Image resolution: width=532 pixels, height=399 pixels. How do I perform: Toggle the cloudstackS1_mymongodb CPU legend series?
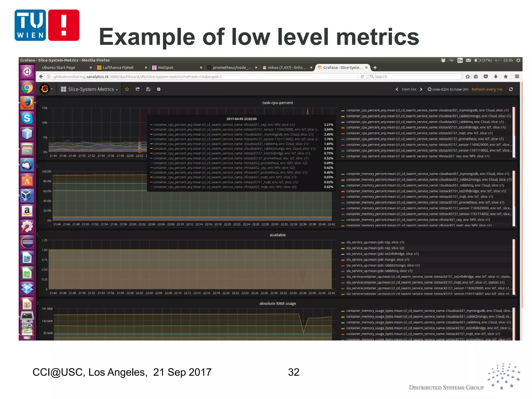427,110
